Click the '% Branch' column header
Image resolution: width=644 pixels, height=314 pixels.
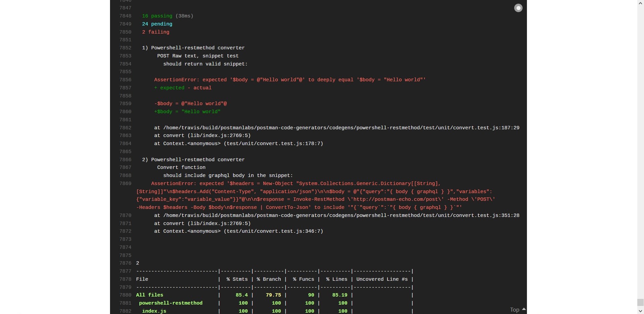click(269, 279)
